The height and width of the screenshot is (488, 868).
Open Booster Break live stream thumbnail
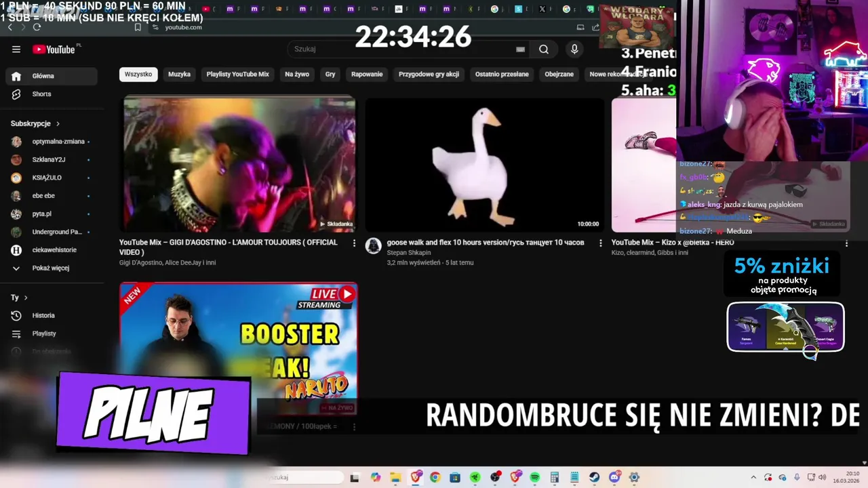pos(239,349)
